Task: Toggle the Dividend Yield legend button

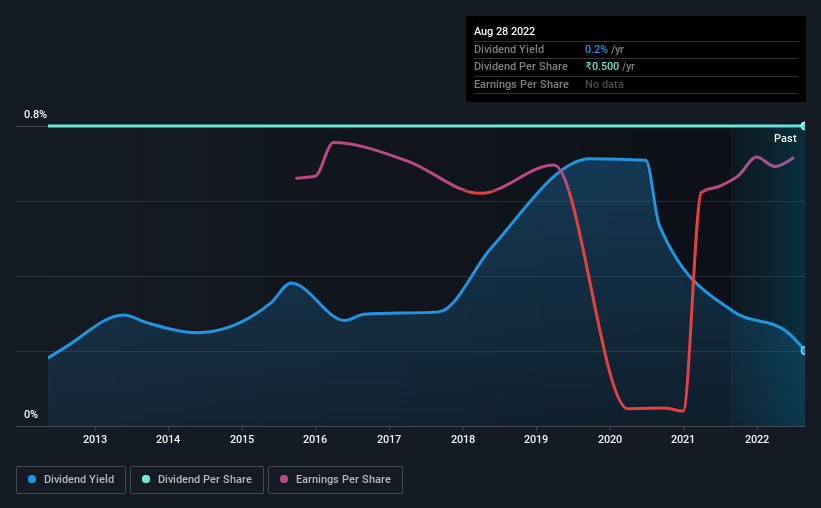Action: coord(71,480)
